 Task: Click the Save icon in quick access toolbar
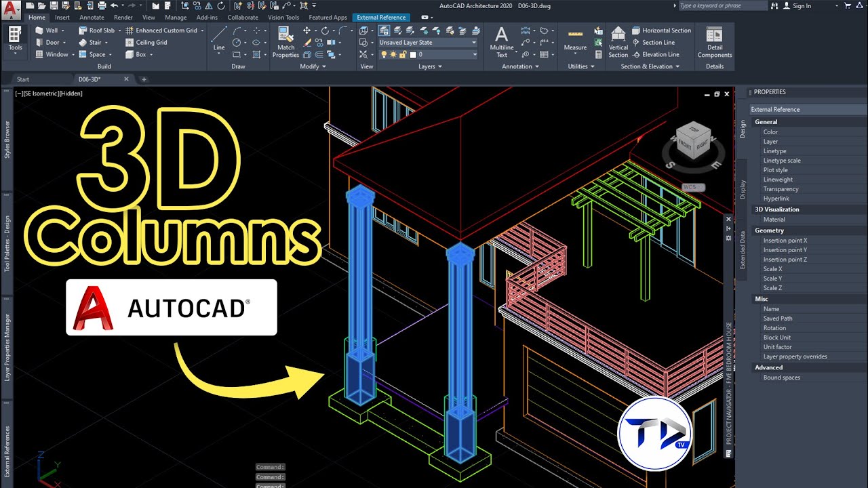click(x=54, y=5)
